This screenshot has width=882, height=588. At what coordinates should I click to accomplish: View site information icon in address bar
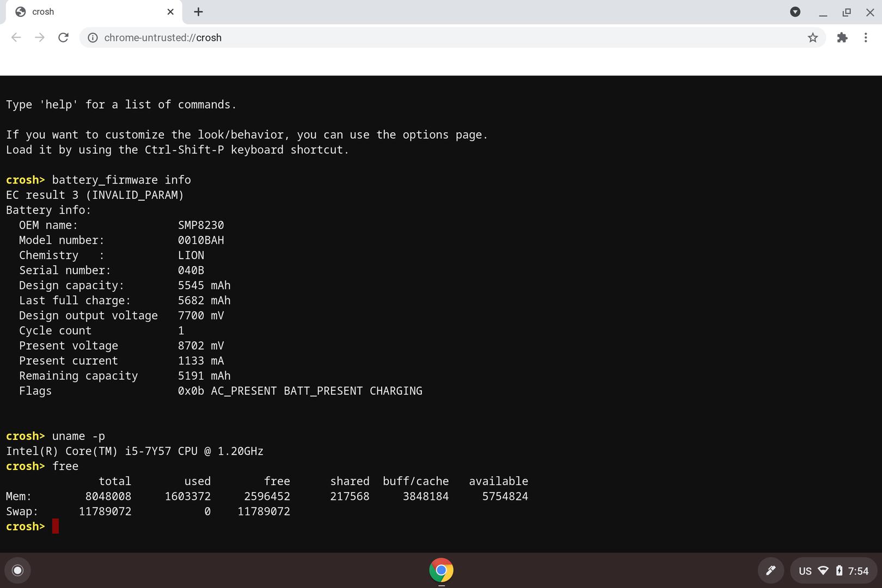[93, 38]
